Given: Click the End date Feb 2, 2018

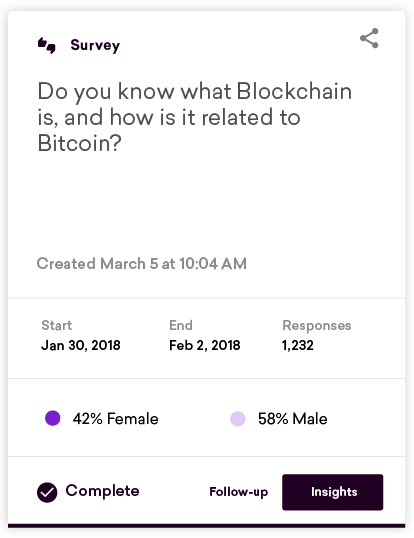Looking at the screenshot, I should pyautogui.click(x=204, y=345).
